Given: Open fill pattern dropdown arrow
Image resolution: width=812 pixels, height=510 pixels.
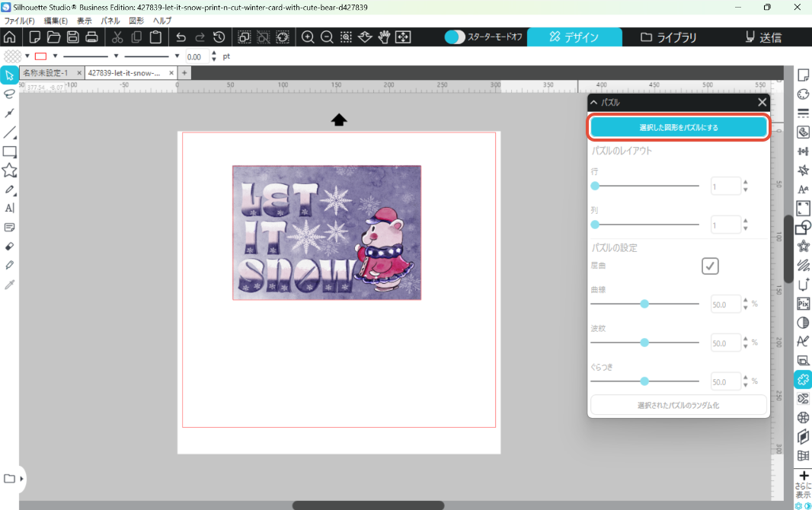Looking at the screenshot, I should [x=27, y=56].
